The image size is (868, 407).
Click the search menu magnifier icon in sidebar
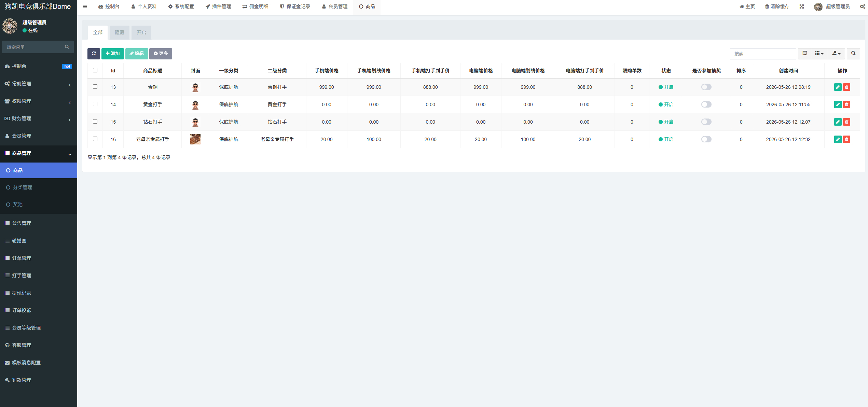tap(67, 47)
